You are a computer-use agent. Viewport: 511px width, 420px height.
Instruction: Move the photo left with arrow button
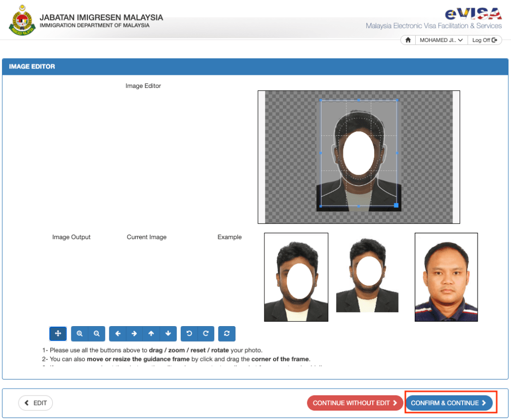[118, 333]
